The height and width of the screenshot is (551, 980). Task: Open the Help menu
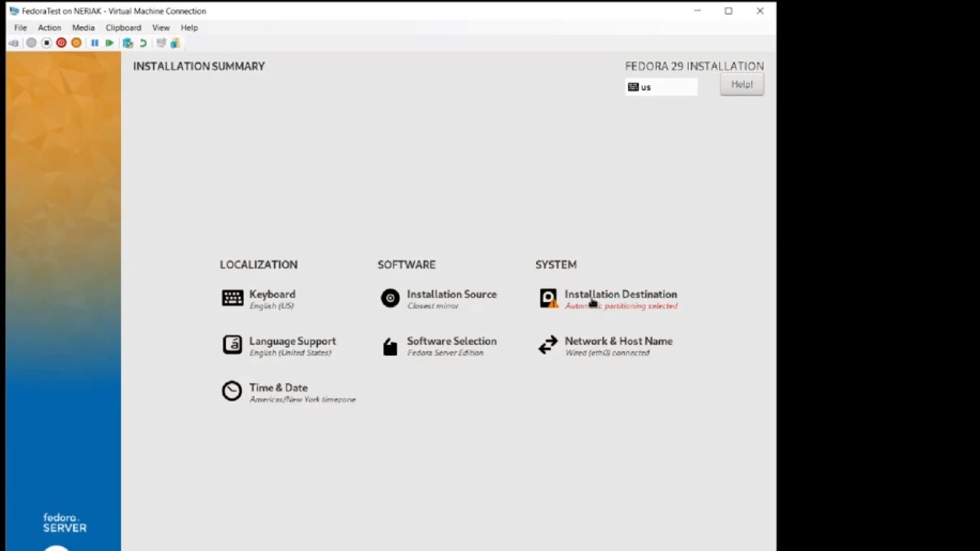[x=189, y=28]
